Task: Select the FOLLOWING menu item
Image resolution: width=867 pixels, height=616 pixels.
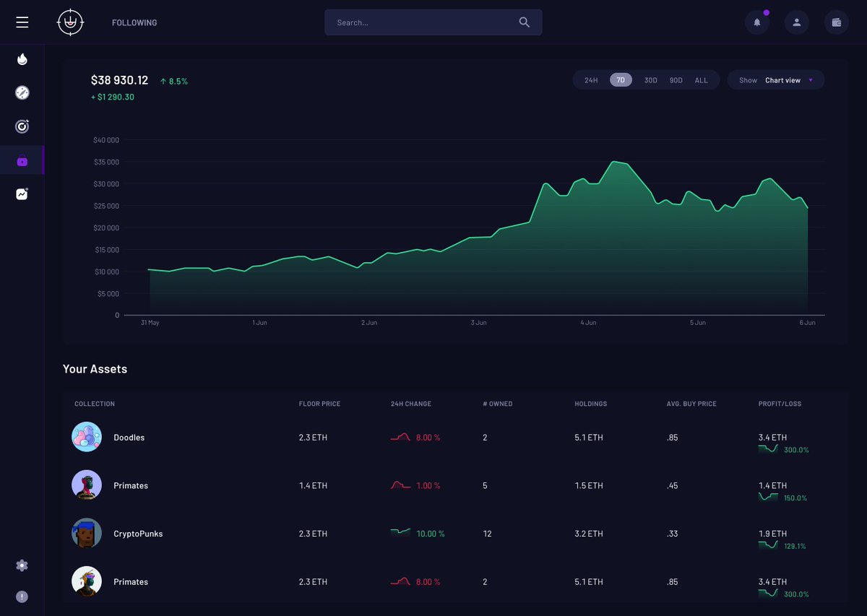Action: click(134, 22)
